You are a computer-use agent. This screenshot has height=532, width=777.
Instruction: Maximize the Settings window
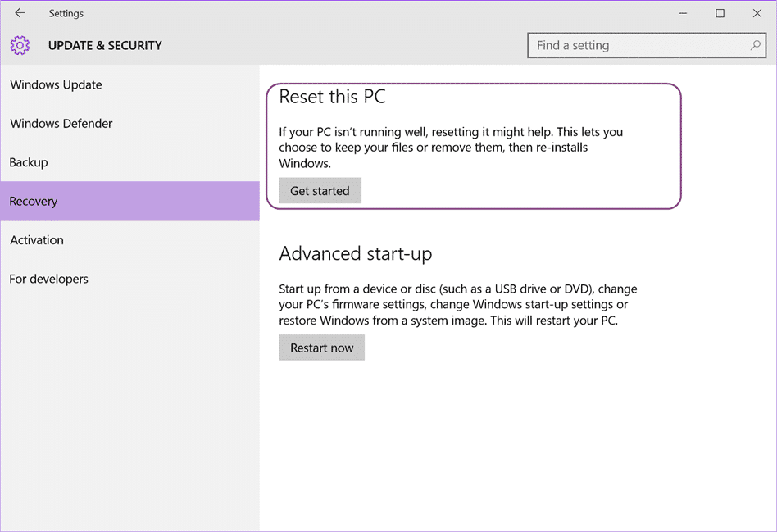720,13
